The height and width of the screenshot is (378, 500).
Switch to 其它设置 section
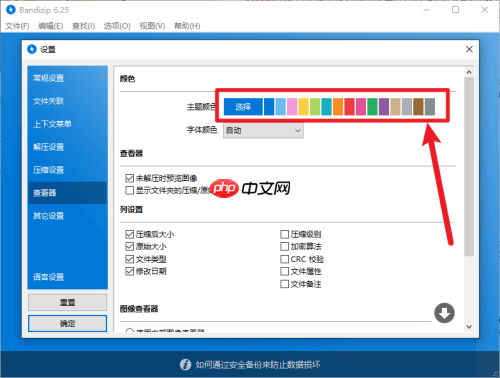(67, 216)
